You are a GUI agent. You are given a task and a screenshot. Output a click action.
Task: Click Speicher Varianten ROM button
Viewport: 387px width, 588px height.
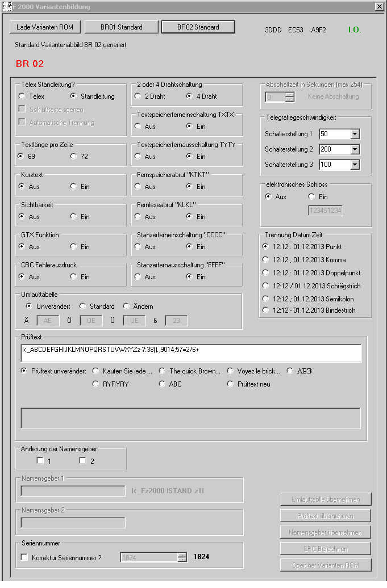pos(326,565)
